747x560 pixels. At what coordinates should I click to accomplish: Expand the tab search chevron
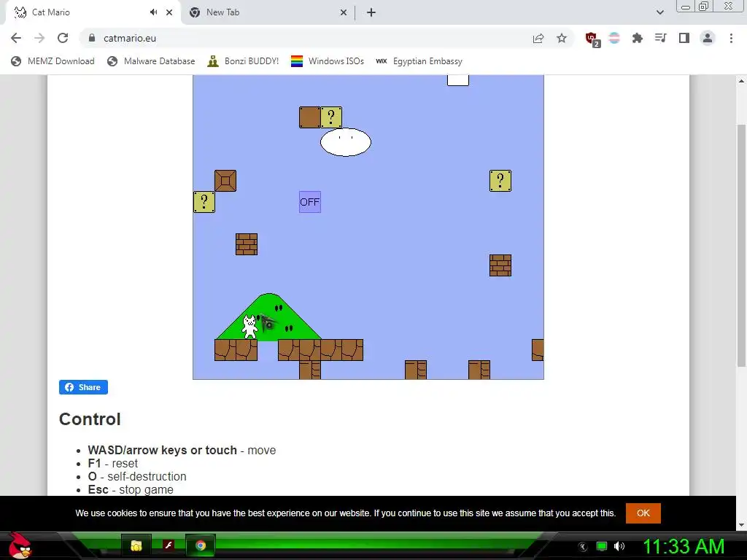659,12
